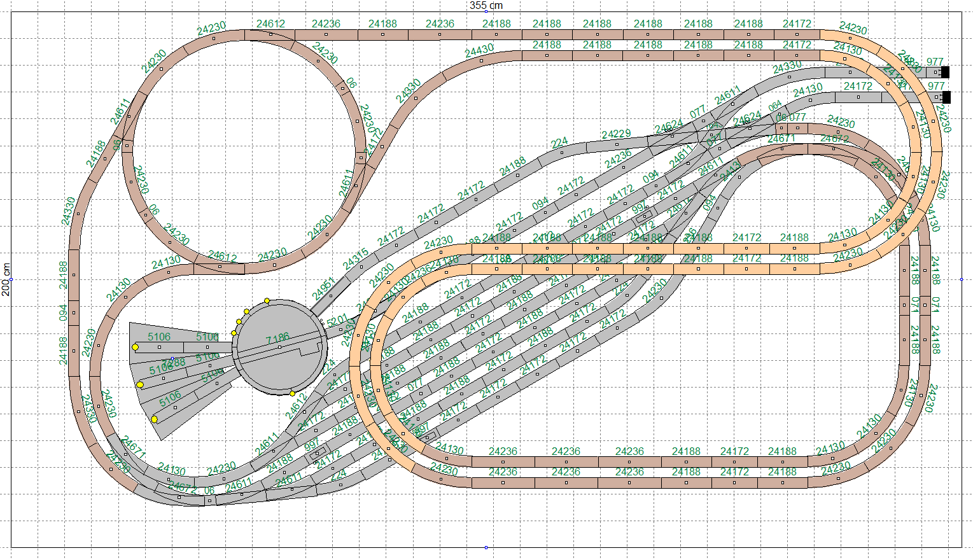This screenshot has width=973, height=560.
Task: Click the 7288 roundhouse label
Action: coord(174,363)
